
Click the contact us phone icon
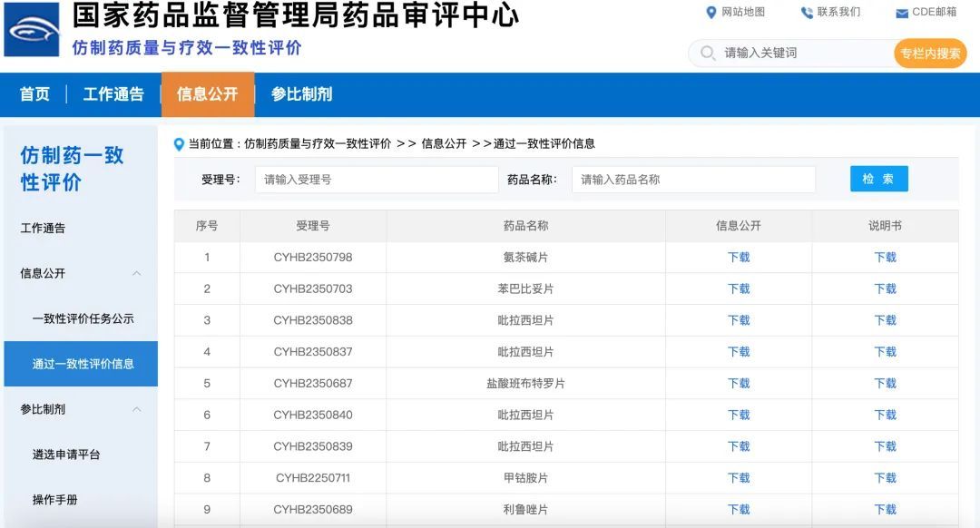click(807, 13)
